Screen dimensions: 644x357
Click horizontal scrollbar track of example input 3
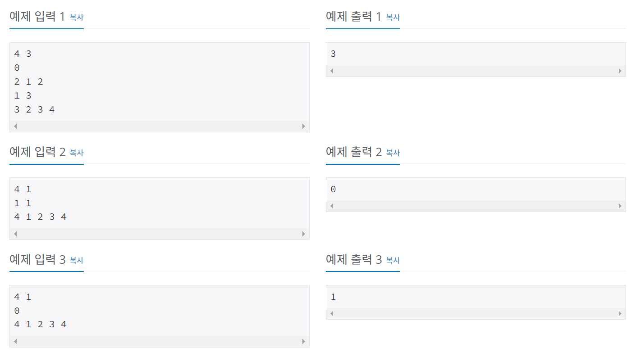160,342
